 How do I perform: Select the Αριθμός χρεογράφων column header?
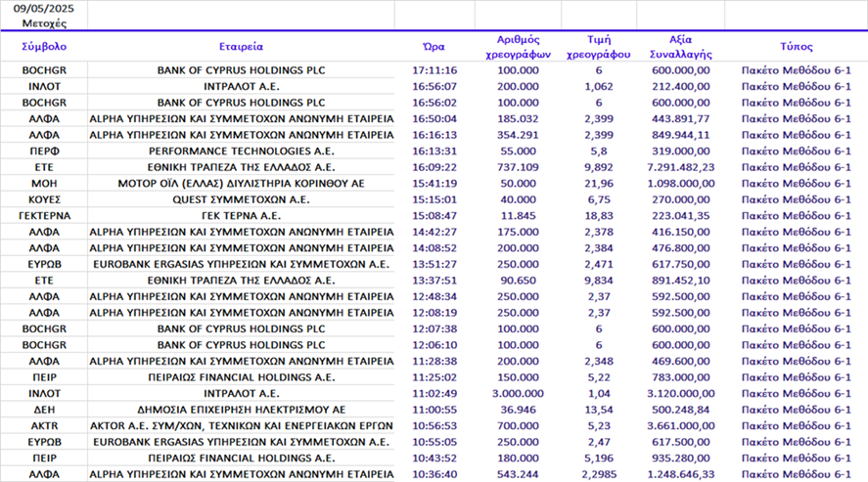tap(518, 46)
